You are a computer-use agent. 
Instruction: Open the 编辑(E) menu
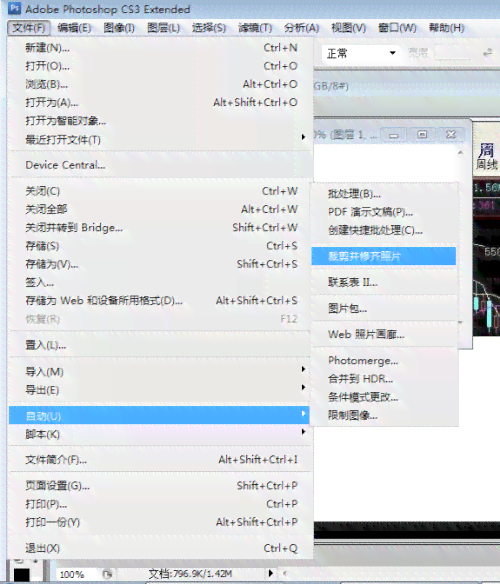74,28
